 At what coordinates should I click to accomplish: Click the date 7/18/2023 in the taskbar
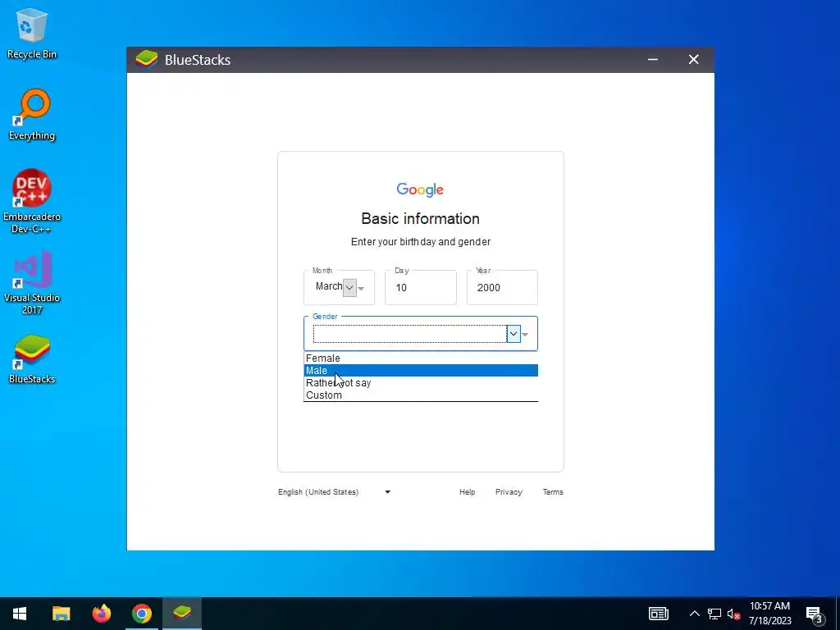click(x=769, y=621)
